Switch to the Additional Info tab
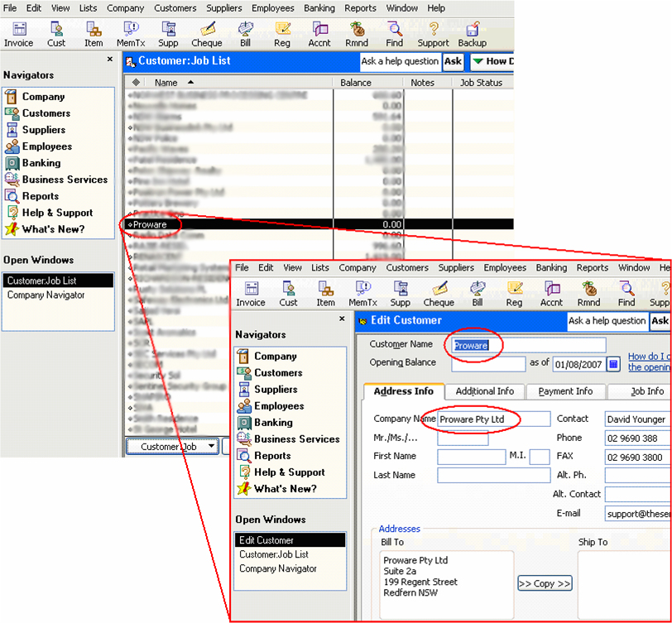The image size is (672, 623). (x=484, y=391)
